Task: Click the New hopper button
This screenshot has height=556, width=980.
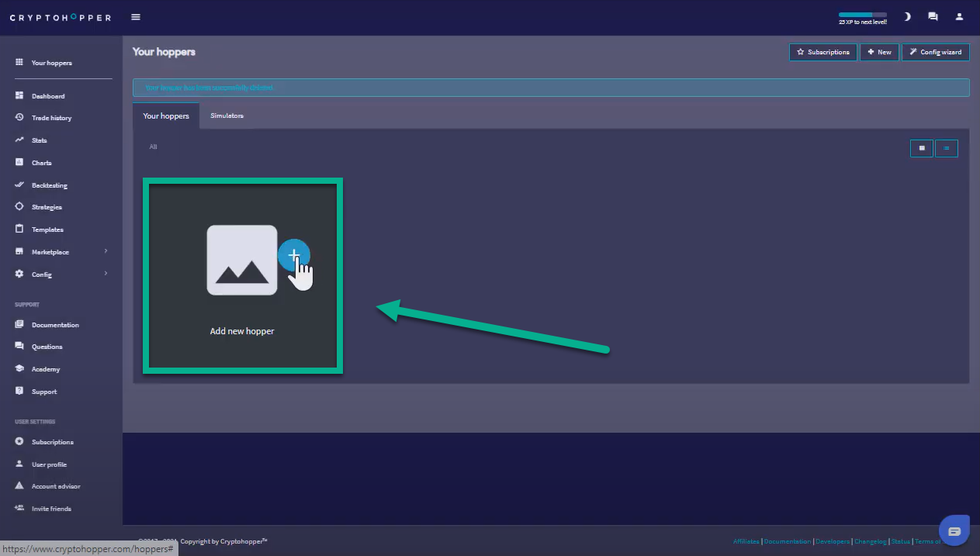Action: pos(879,52)
